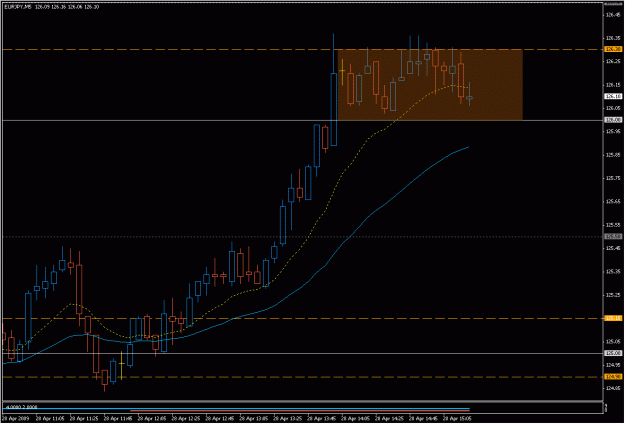Viewport: 625px width, 424px height.
Task: Click the 126.35 price scale value
Action: coord(614,38)
